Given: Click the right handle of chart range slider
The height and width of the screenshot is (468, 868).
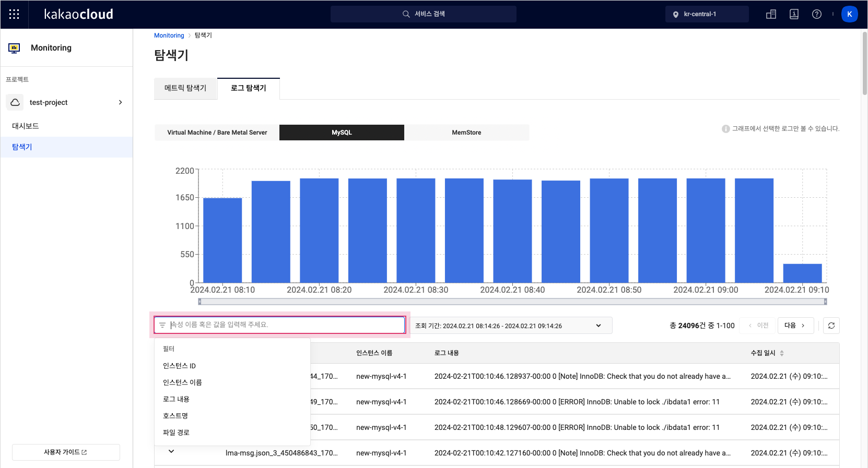Looking at the screenshot, I should [x=825, y=302].
